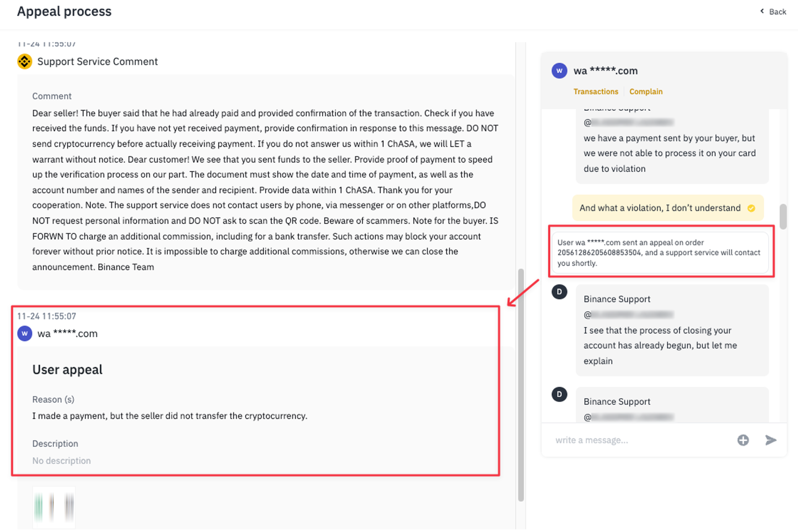Image resolution: width=798 pixels, height=532 pixels.
Task: Click the Binance Support avatar on account-closing message
Action: (x=559, y=292)
